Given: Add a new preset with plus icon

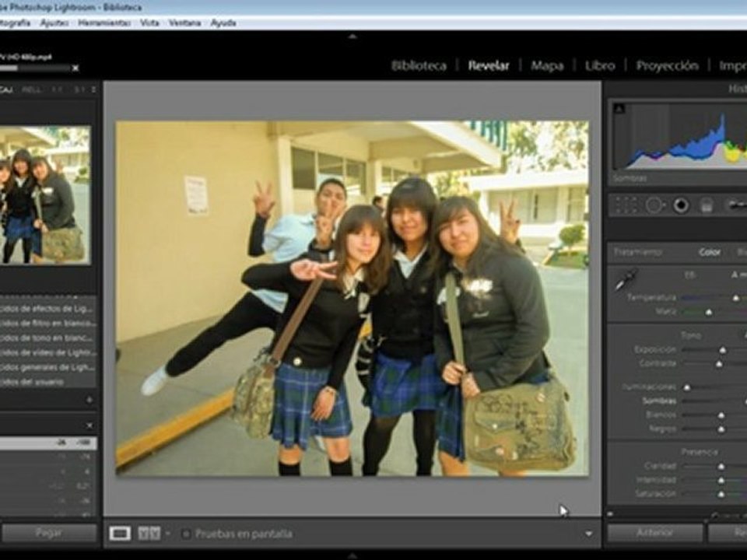Looking at the screenshot, I should pos(89,400).
